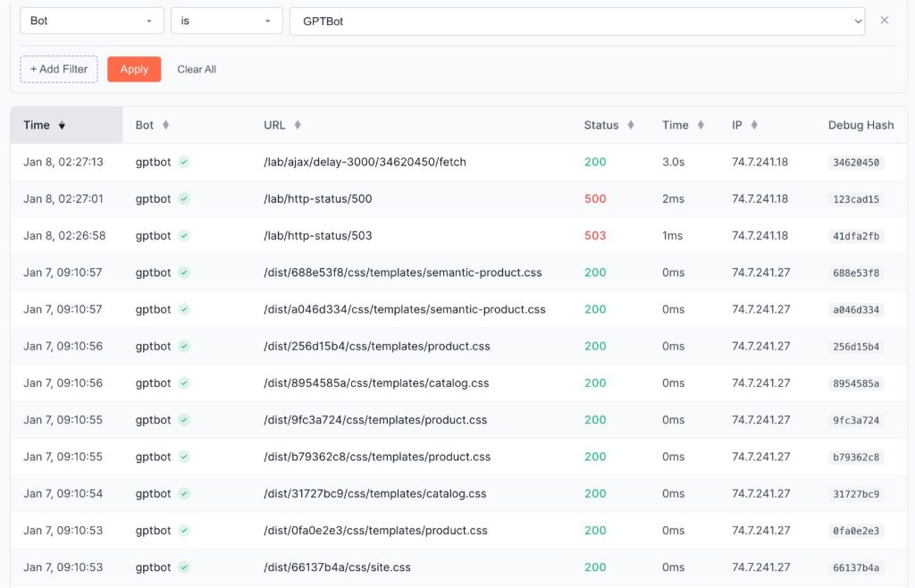Click the sort icon next to Bot header

(x=165, y=125)
